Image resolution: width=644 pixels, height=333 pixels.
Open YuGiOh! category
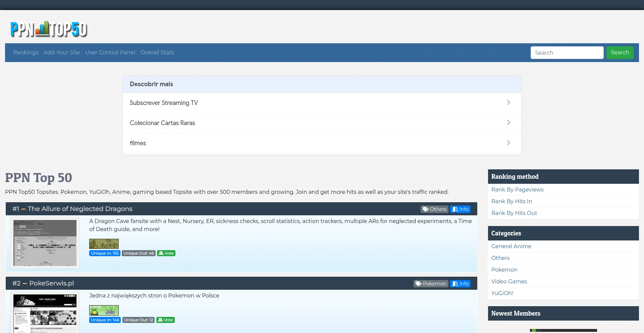[x=502, y=293]
